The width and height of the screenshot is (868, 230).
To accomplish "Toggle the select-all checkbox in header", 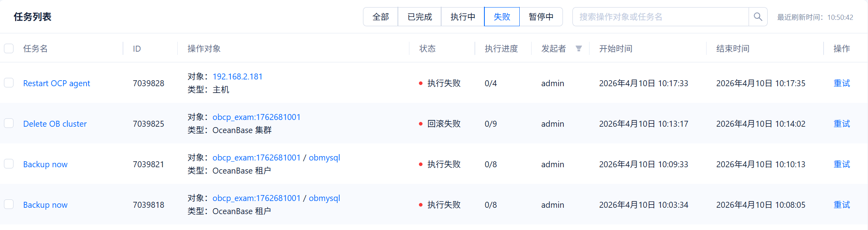I will click(x=9, y=48).
